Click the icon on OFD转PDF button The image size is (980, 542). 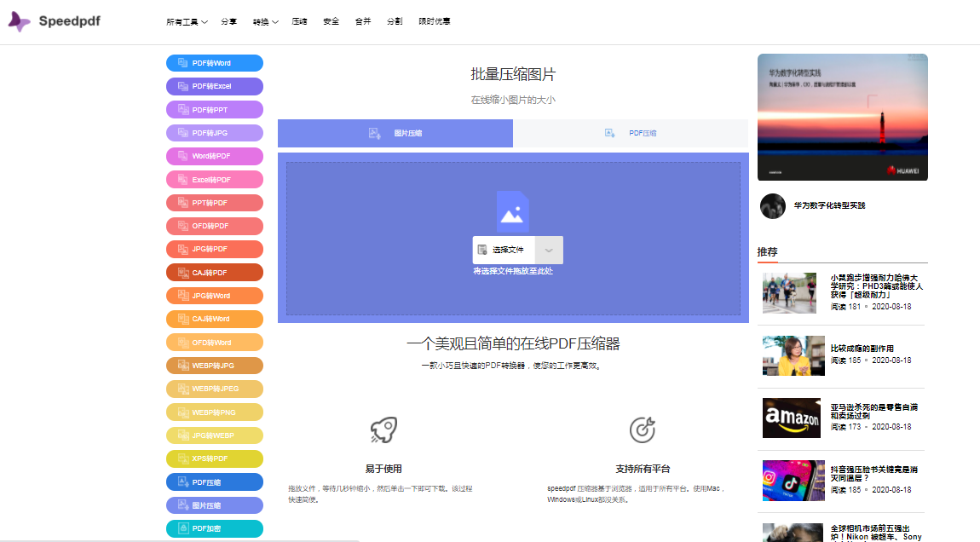pos(183,226)
